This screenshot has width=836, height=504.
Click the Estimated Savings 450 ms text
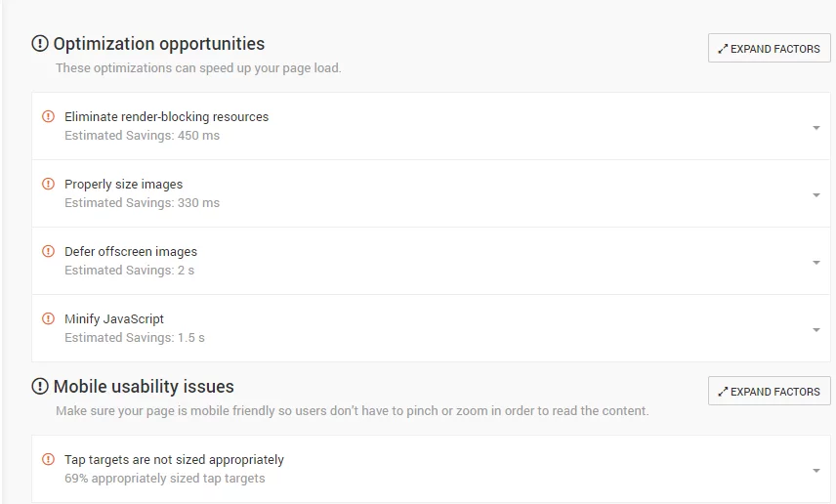142,136
